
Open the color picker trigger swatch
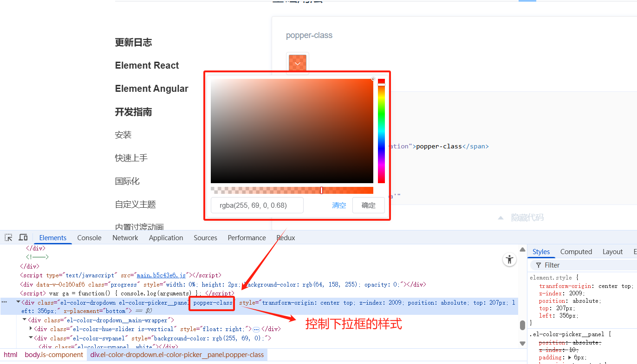[298, 64]
